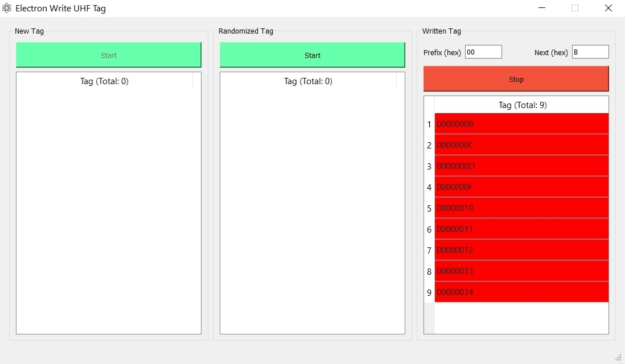625x364 pixels.
Task: Click the New Tag list header 'Tag (Total: 0)'
Action: (104, 81)
